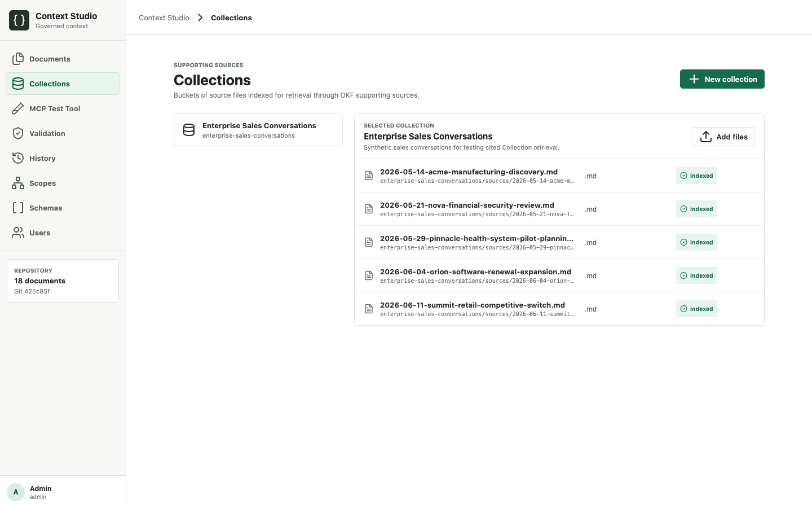The height and width of the screenshot is (508, 812).
Task: Open the Documents menu item
Action: point(63,59)
